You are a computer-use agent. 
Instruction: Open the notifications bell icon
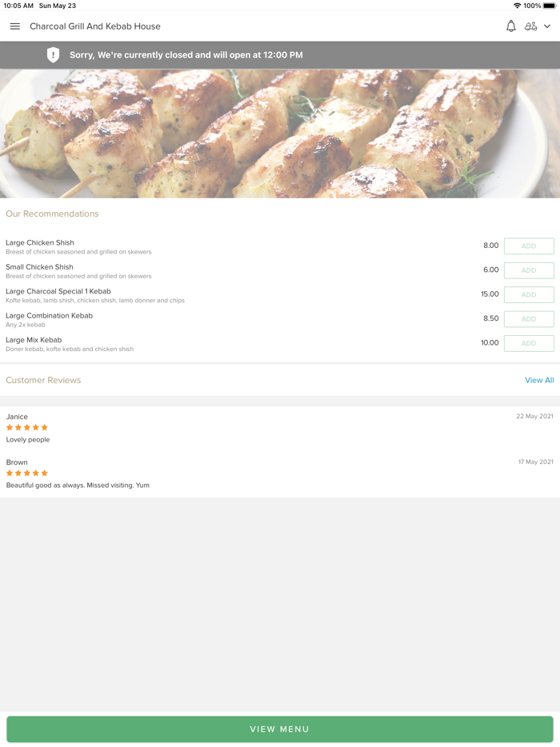coord(510,26)
